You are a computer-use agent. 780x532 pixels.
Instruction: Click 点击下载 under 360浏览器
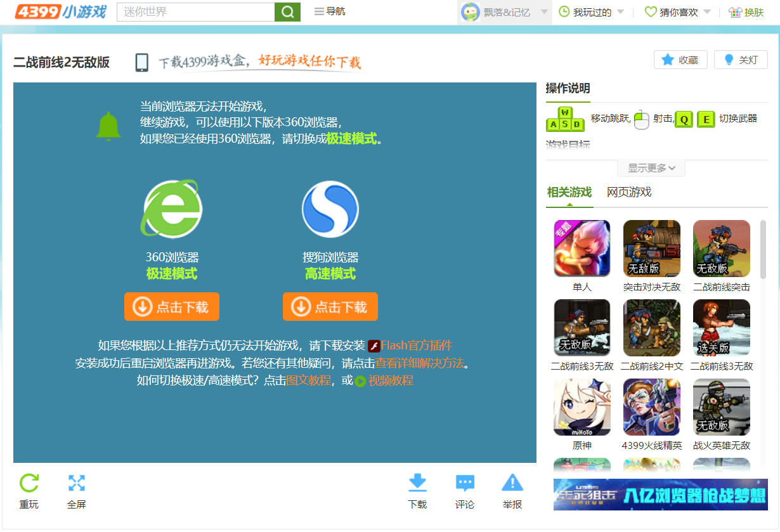[172, 307]
